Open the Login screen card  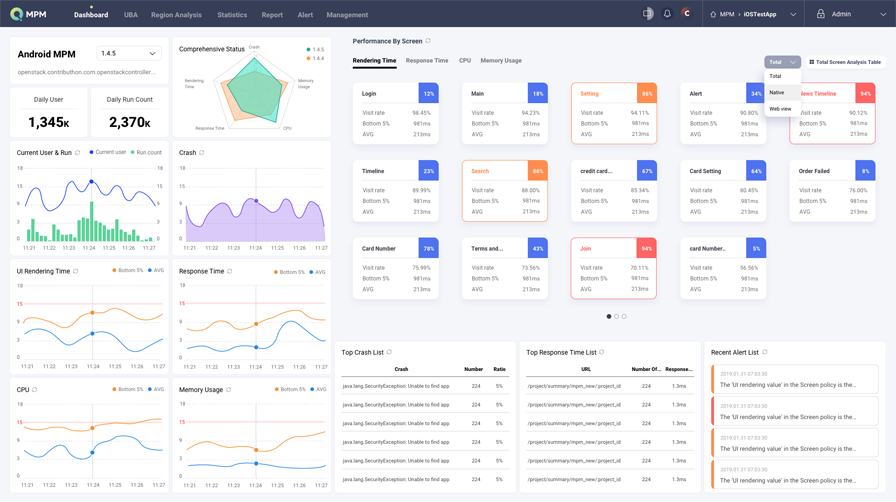click(395, 113)
